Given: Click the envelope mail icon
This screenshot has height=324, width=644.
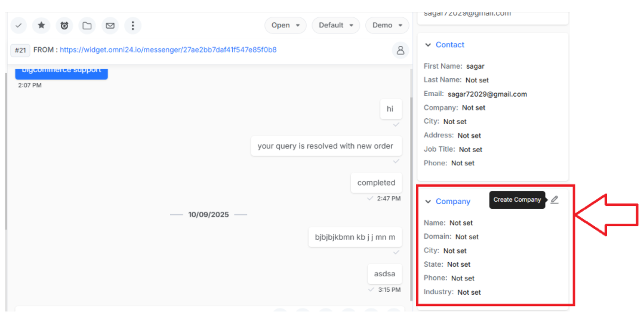Looking at the screenshot, I should 110,26.
